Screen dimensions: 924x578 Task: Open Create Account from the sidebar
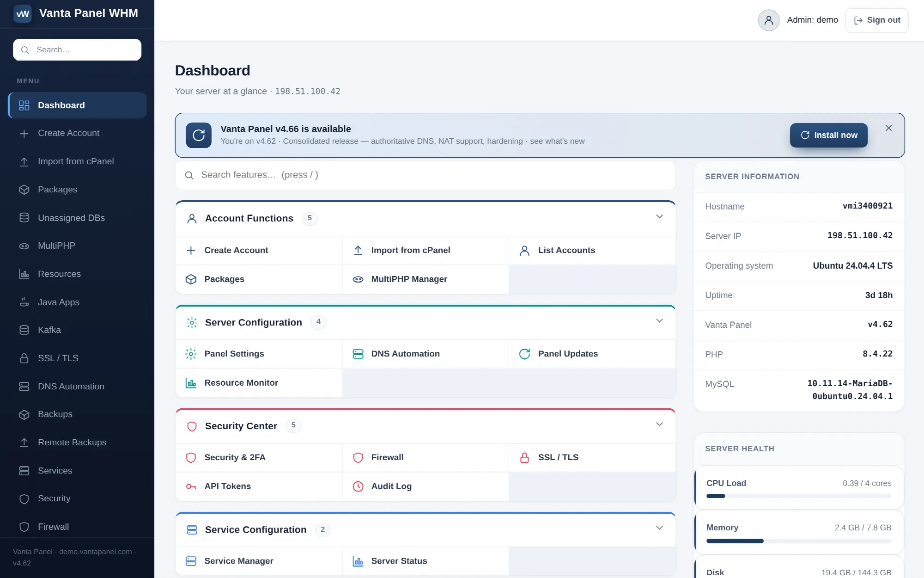[x=77, y=133]
